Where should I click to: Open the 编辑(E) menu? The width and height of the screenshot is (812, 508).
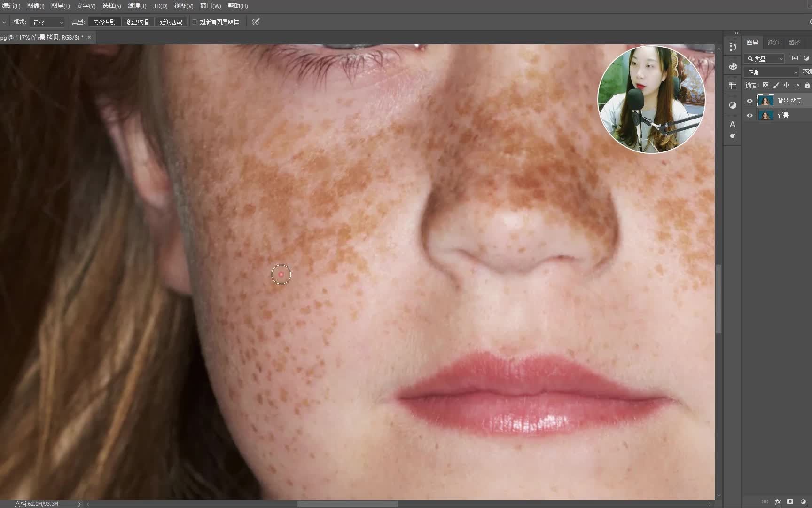[x=10, y=6]
